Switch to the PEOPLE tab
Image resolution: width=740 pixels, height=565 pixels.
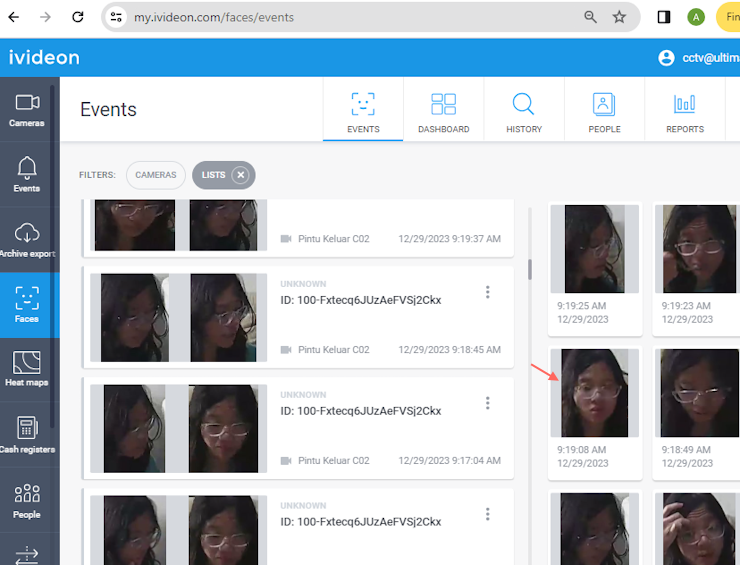coord(604,110)
